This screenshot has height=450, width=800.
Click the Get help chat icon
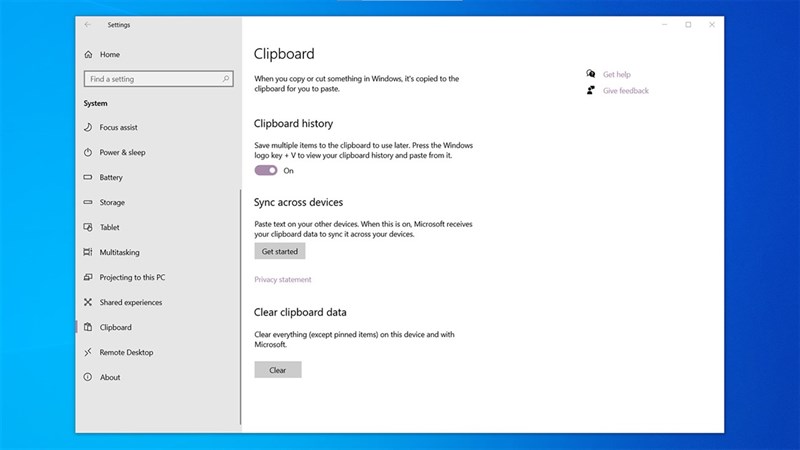coord(591,74)
